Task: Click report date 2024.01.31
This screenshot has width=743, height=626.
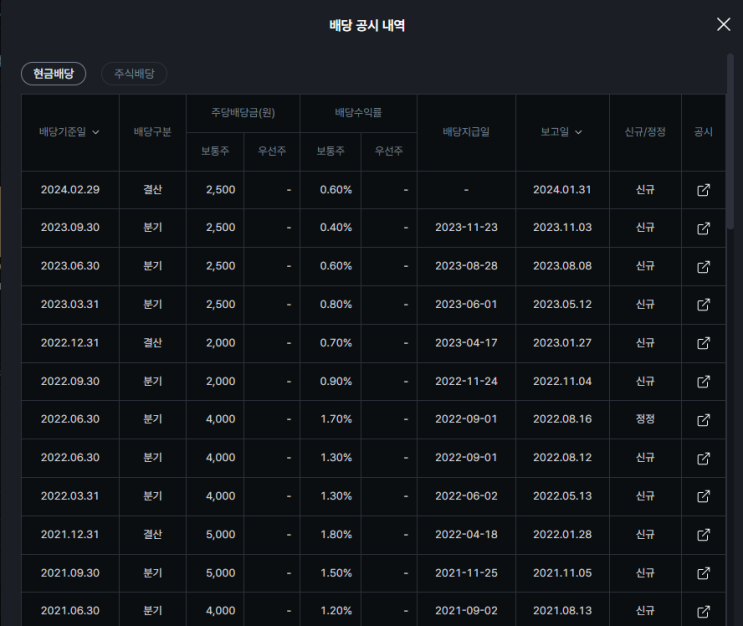Action: tap(562, 190)
